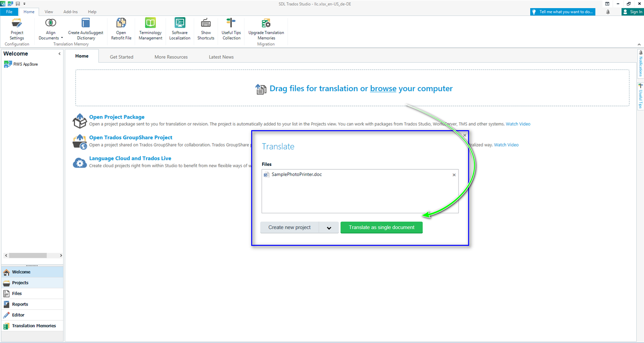
Task: Expand the Create new project dropdown arrow
Action: [x=329, y=228]
